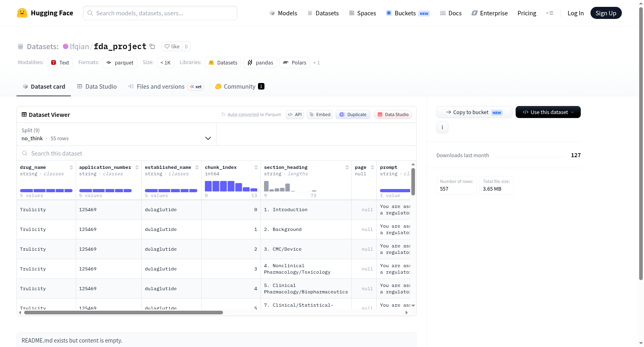Viewport: 644px width, 347px height.
Task: Select the '1. Introduction' cell
Action: (306, 210)
